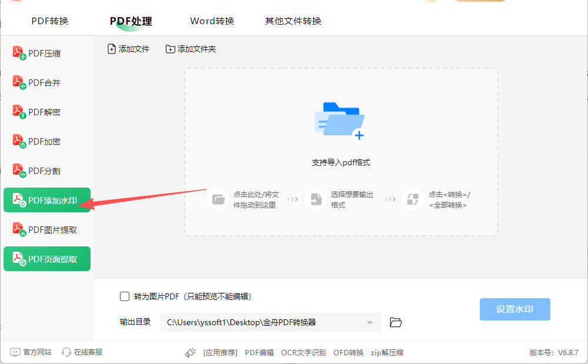
Task: Open the zip解压缩 link
Action: point(387,353)
